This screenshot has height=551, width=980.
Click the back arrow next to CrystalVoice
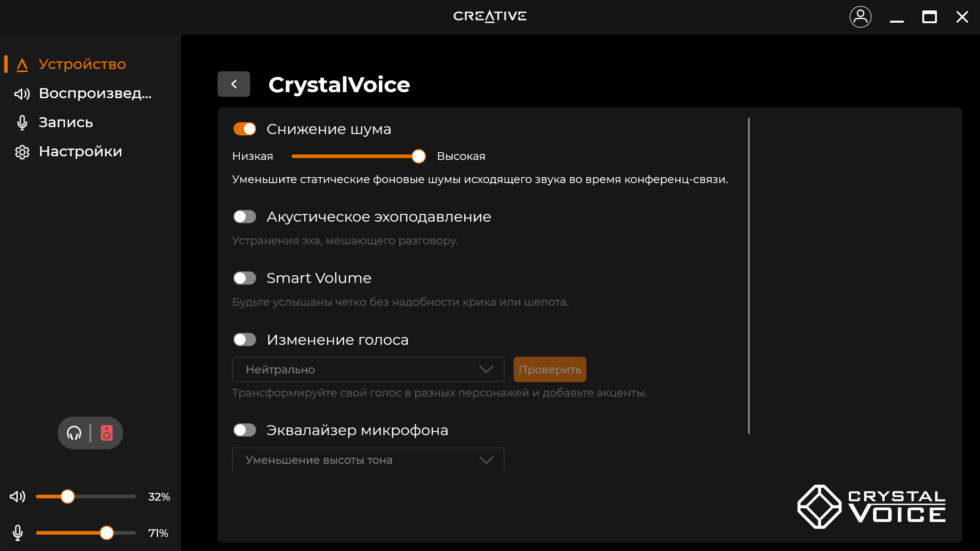pos(233,84)
